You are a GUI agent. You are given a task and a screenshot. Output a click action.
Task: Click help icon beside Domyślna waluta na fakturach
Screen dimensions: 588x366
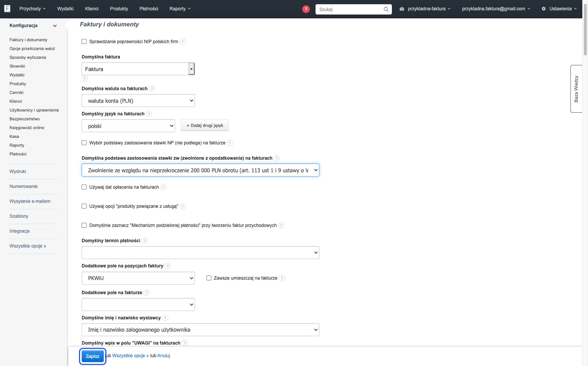[152, 89]
